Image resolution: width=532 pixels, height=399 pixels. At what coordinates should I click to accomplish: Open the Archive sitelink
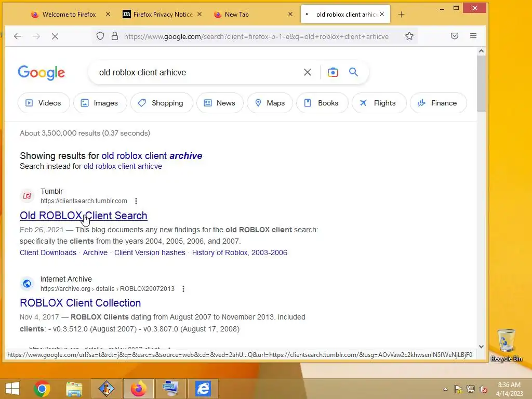coord(95,252)
